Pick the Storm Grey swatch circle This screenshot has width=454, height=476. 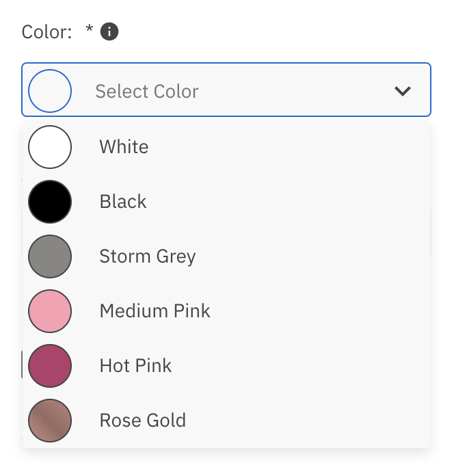(x=50, y=256)
